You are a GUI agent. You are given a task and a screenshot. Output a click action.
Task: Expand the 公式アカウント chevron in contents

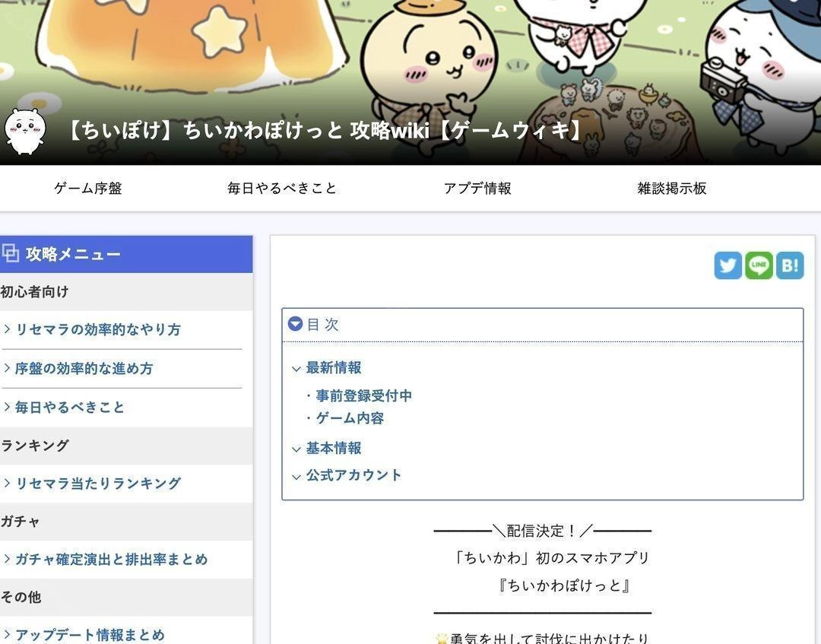[x=296, y=477]
